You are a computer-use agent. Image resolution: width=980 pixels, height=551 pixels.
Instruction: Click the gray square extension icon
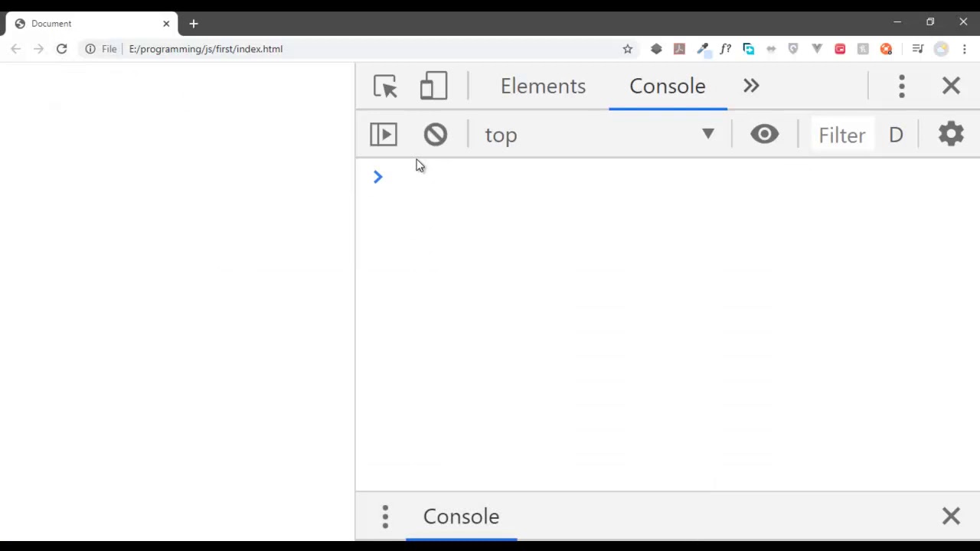(x=863, y=49)
